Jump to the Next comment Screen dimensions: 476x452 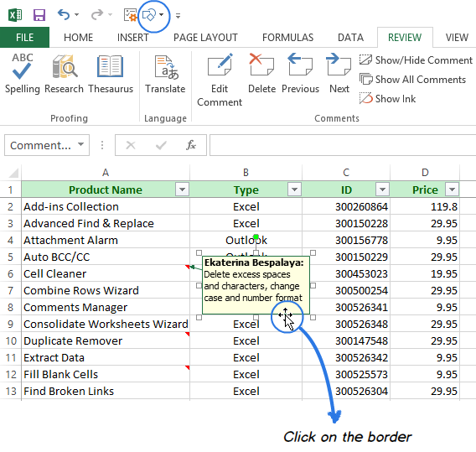339,74
